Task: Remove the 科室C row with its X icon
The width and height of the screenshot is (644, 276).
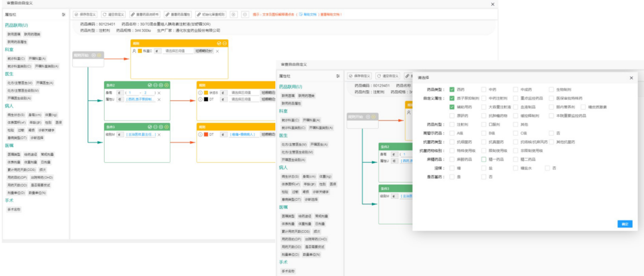Action: click(217, 51)
